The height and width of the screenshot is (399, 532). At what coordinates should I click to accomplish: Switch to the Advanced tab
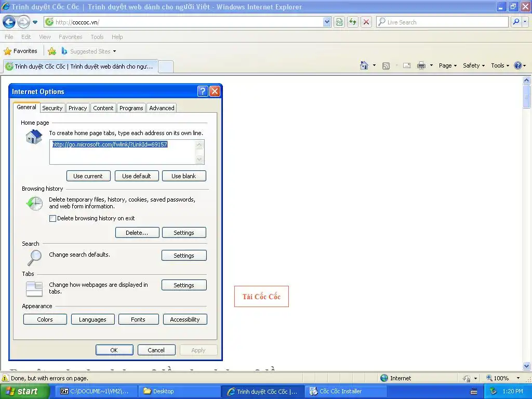pyautogui.click(x=162, y=108)
